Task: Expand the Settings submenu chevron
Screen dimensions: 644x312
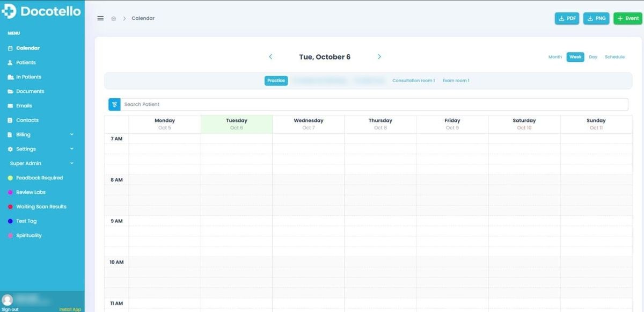Action: pos(72,149)
